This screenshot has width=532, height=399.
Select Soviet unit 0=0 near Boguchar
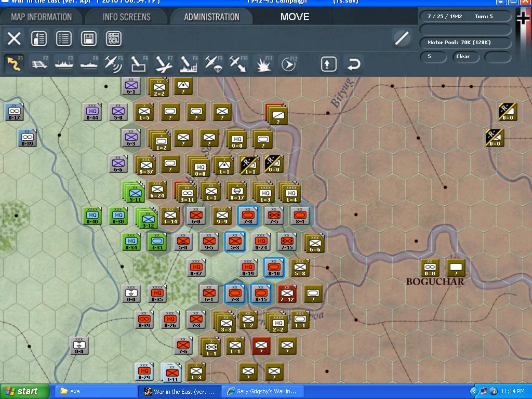pos(430,268)
